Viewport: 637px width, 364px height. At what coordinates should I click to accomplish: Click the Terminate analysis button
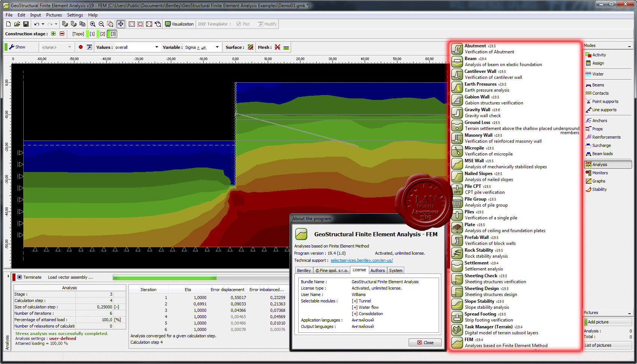pos(29,277)
